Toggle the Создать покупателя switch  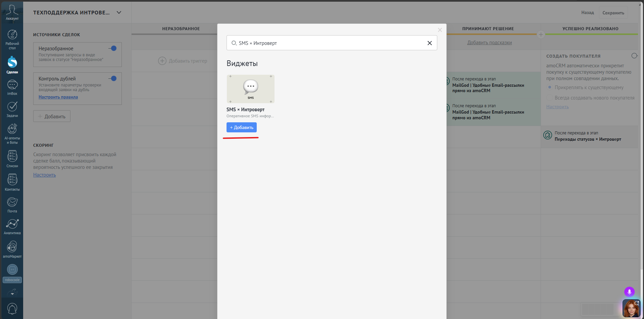(x=634, y=56)
